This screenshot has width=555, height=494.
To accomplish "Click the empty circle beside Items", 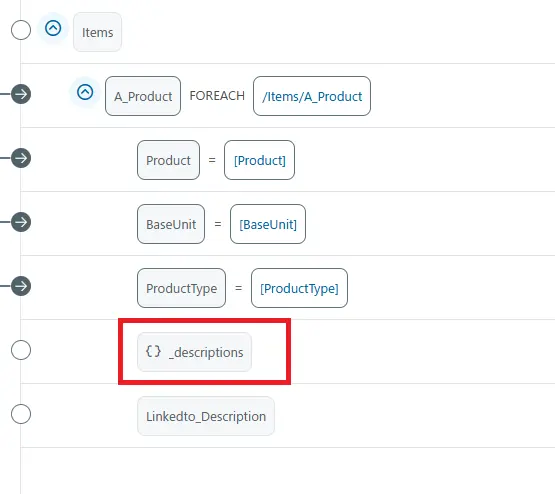I will [21, 30].
